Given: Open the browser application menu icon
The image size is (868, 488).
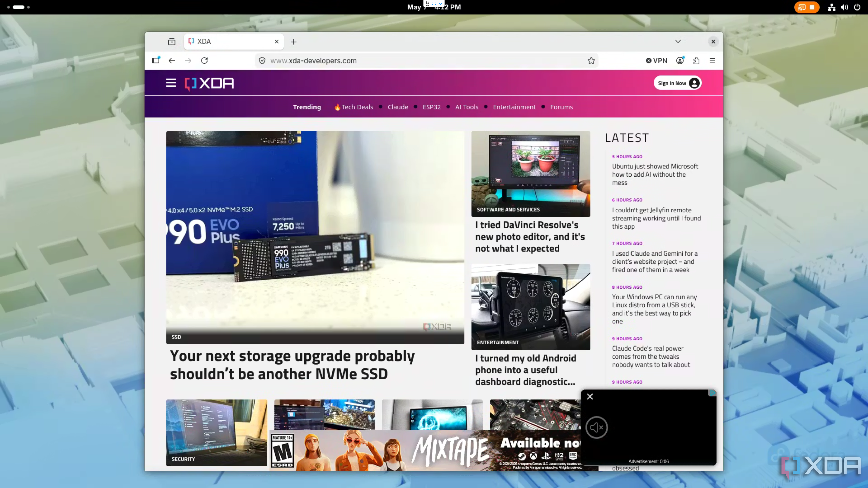Looking at the screenshot, I should tap(712, 61).
